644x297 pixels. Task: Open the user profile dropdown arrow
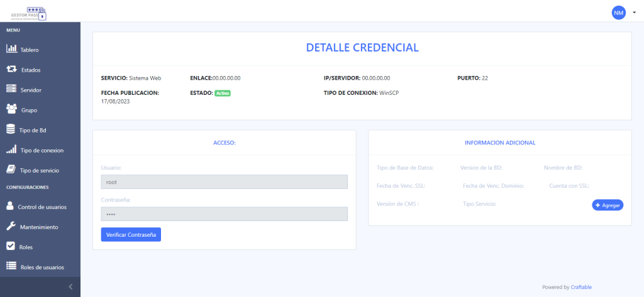click(x=634, y=12)
